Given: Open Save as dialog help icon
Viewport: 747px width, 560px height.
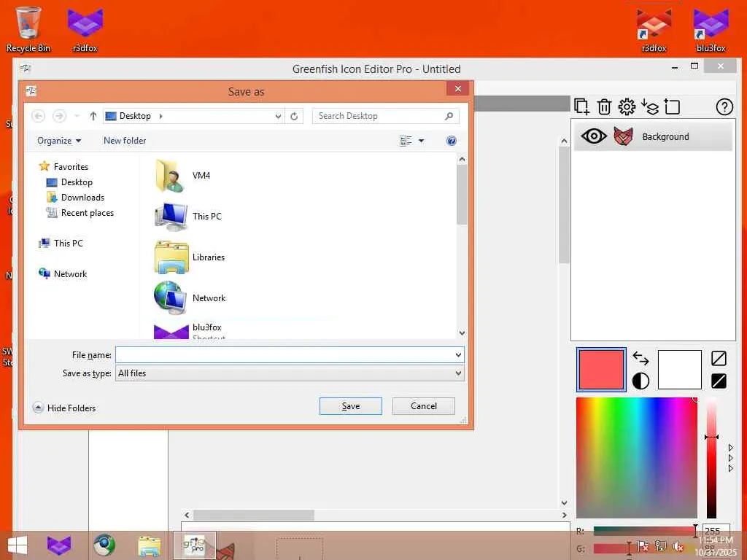Looking at the screenshot, I should pyautogui.click(x=451, y=141).
